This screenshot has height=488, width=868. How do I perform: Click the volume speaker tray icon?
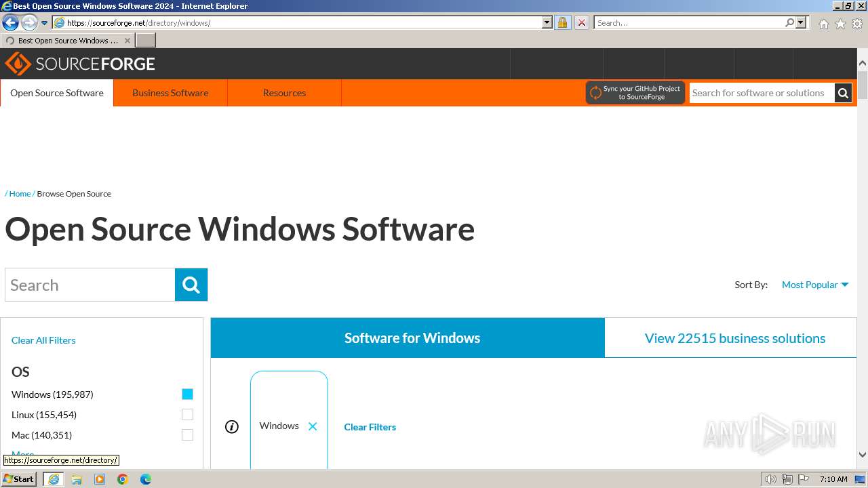point(771,479)
